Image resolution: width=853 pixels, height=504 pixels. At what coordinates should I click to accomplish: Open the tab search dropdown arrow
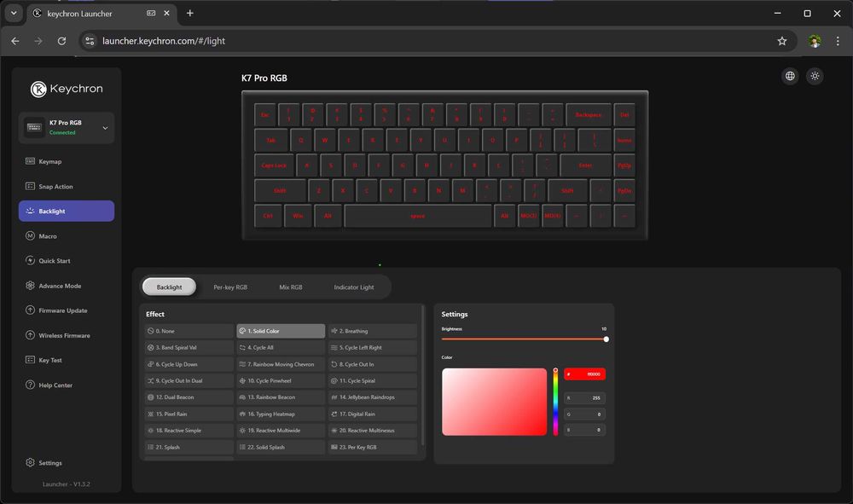tap(14, 13)
